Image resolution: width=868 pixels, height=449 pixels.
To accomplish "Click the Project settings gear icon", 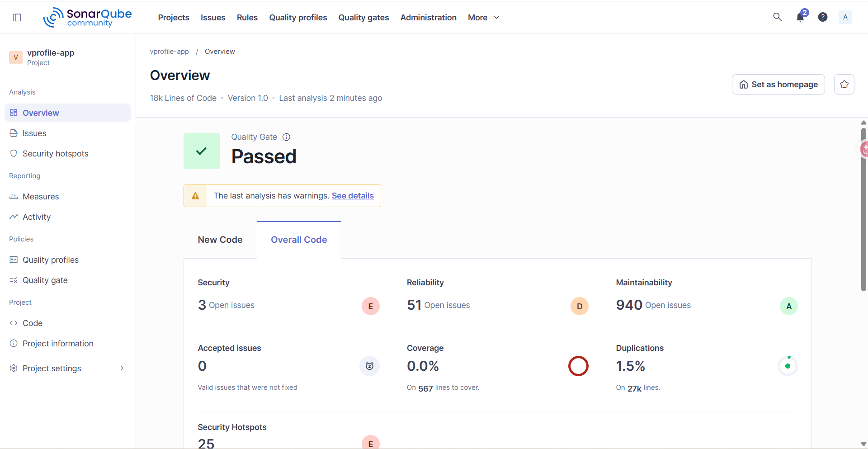I will pyautogui.click(x=14, y=368).
